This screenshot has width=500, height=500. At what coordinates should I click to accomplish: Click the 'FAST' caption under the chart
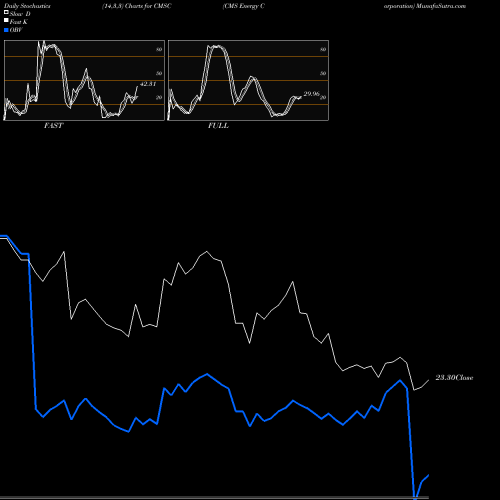[53, 126]
